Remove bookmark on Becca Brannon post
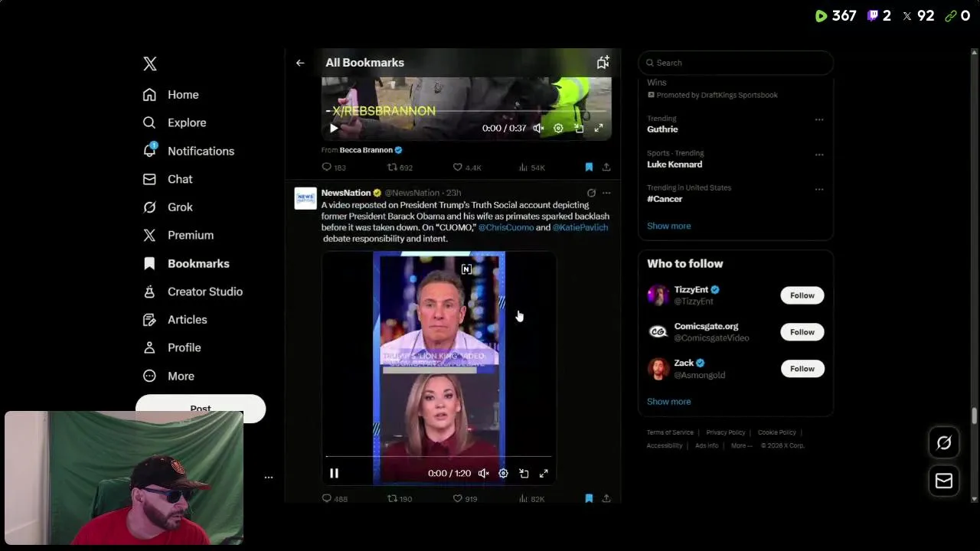 click(589, 167)
